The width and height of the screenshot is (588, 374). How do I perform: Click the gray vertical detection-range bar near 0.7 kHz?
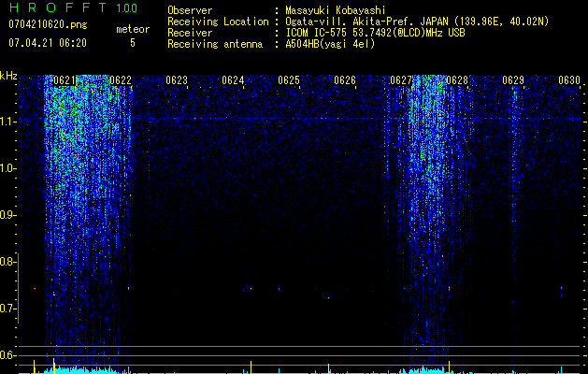click(18, 288)
